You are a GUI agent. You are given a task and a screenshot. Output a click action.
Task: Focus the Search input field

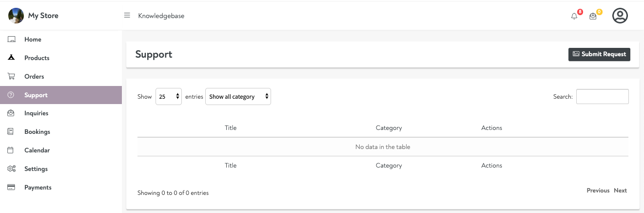[x=602, y=97]
